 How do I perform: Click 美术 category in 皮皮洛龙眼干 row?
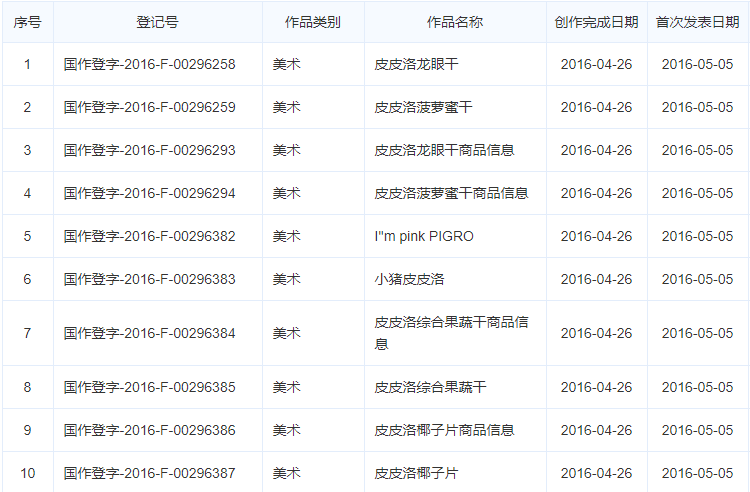[x=287, y=64]
